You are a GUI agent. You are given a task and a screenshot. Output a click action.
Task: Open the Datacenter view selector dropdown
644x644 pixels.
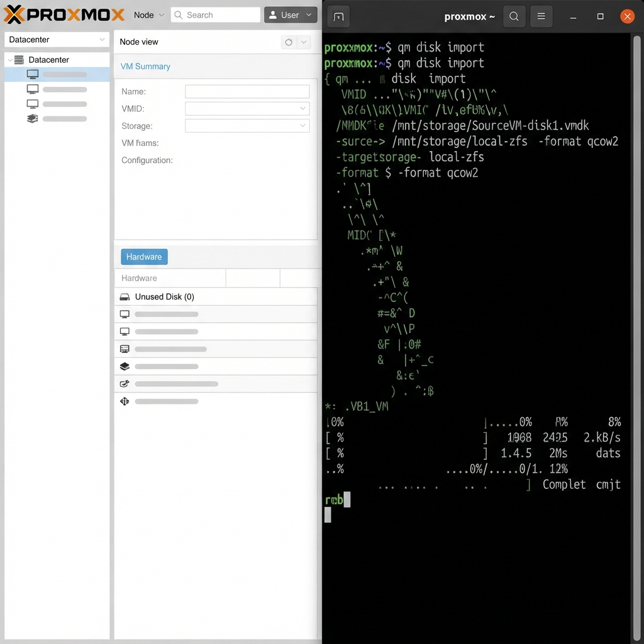tap(57, 40)
